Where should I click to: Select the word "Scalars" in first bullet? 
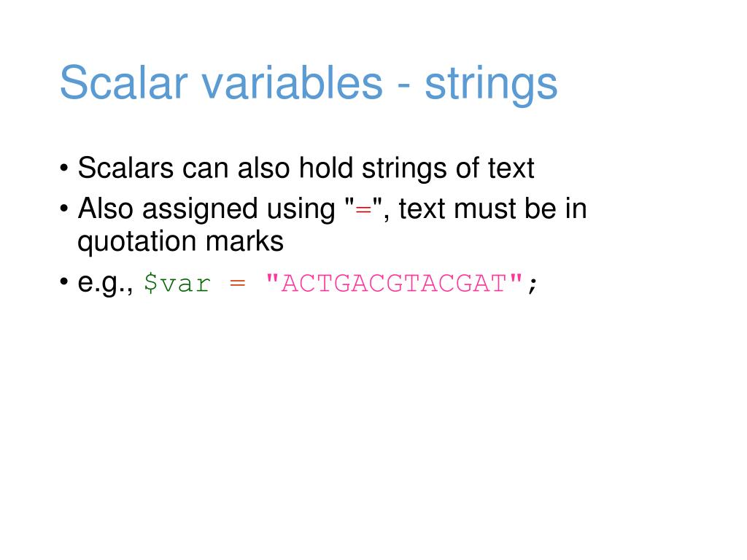(x=125, y=168)
